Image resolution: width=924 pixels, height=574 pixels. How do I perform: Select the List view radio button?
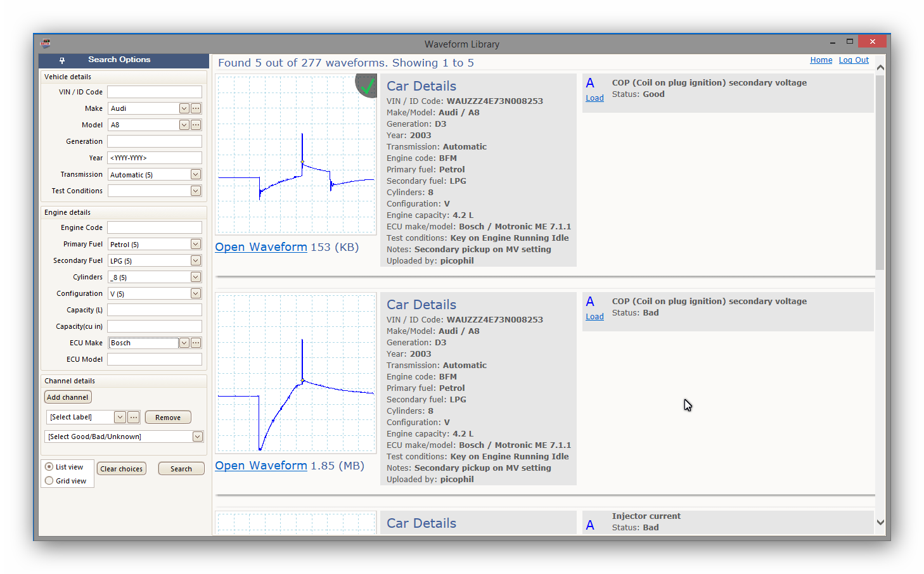tap(49, 467)
